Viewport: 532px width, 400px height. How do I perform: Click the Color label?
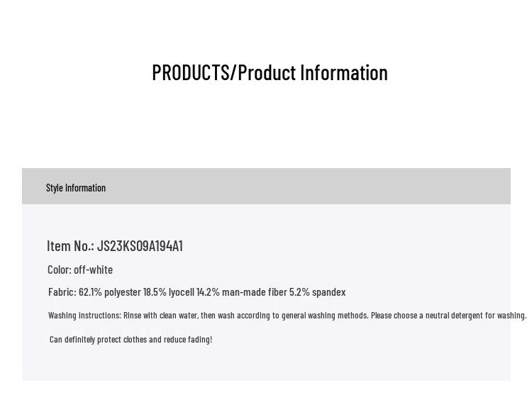tap(59, 270)
